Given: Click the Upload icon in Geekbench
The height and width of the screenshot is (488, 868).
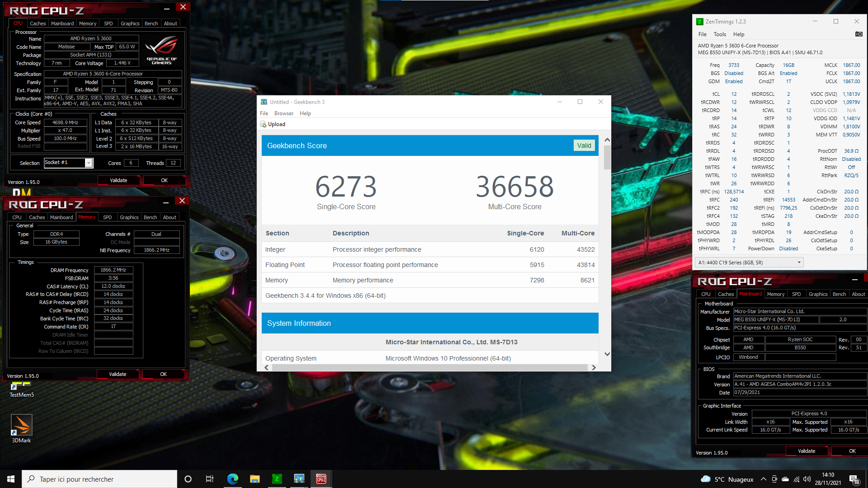Looking at the screenshot, I should (263, 124).
